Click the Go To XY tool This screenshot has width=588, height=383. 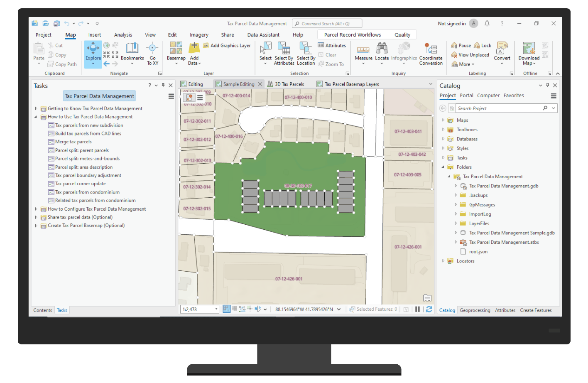(x=153, y=53)
